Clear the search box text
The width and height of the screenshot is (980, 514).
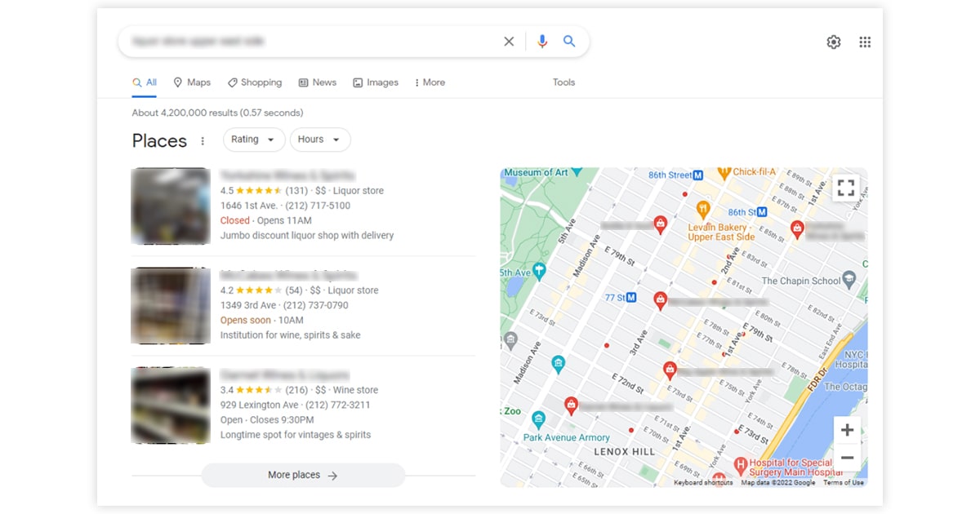coord(509,42)
